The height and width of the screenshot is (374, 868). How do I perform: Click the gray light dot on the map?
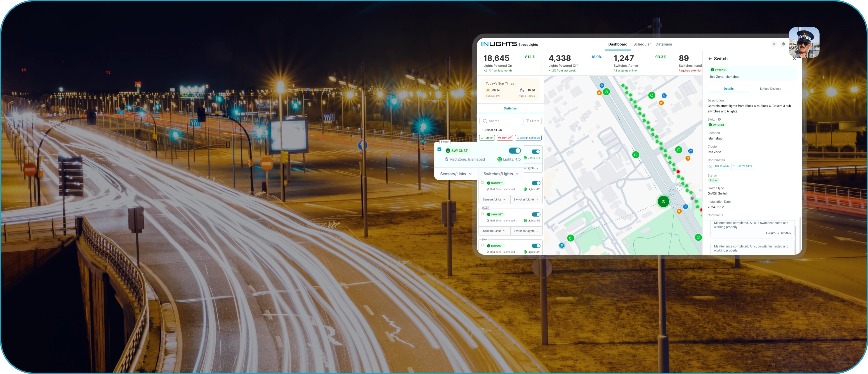pyautogui.click(x=692, y=198)
